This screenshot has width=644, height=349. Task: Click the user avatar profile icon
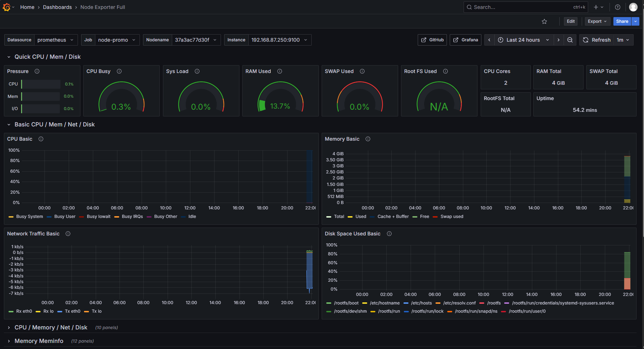coord(633,7)
